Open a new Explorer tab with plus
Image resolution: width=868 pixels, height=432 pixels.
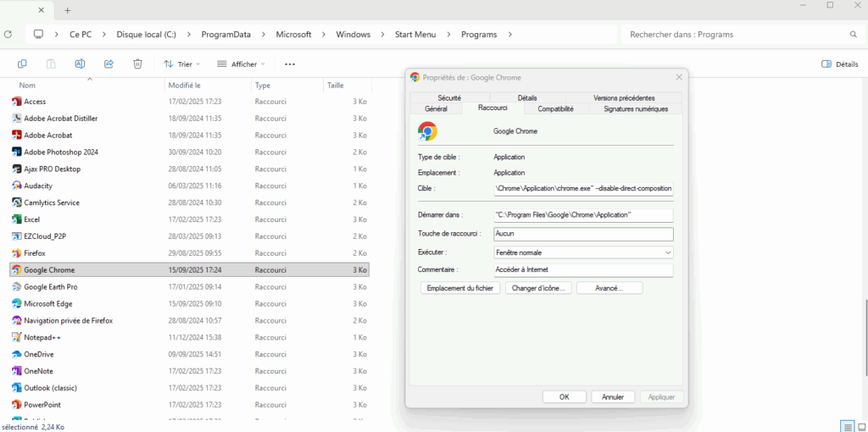68,10
